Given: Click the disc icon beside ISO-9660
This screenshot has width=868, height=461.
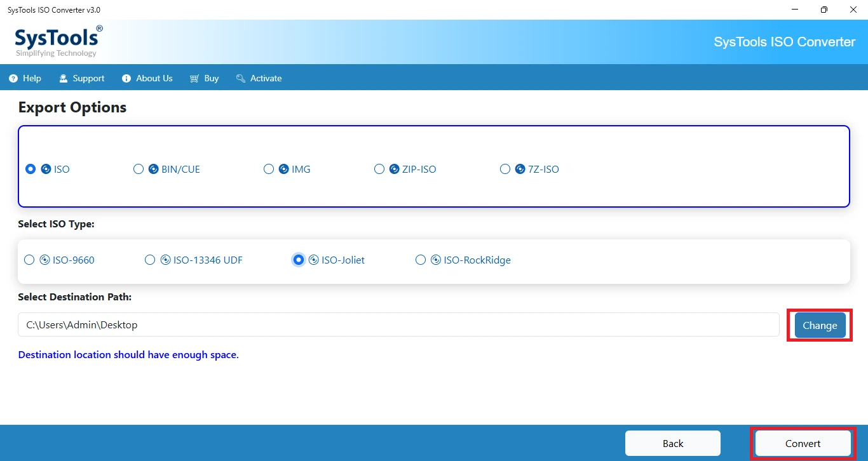Looking at the screenshot, I should tap(44, 260).
